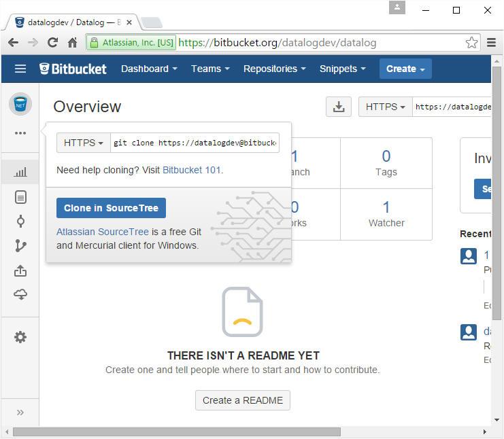Follow the Bitbucket 101 link
The width and height of the screenshot is (504, 439).
192,170
